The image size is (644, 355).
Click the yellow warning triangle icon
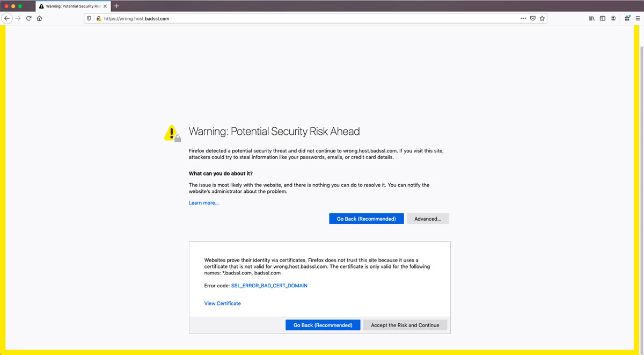coord(172,133)
